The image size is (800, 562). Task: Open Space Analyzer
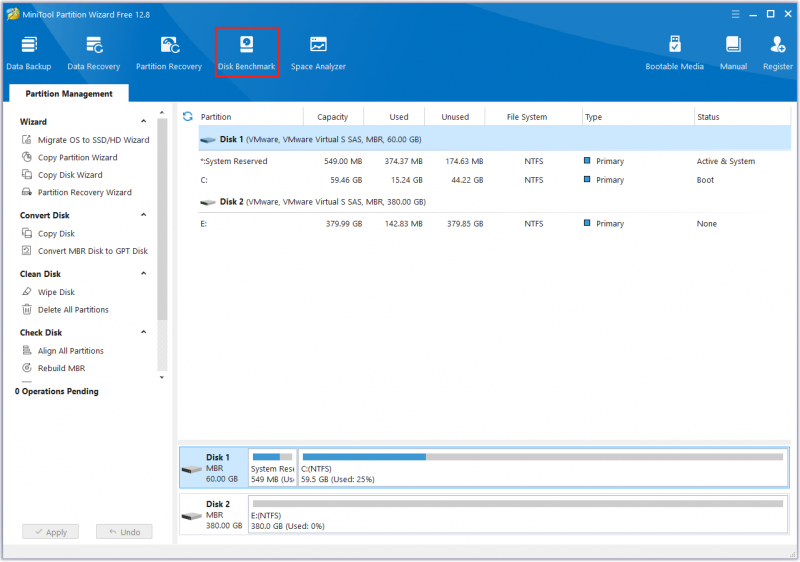point(318,53)
